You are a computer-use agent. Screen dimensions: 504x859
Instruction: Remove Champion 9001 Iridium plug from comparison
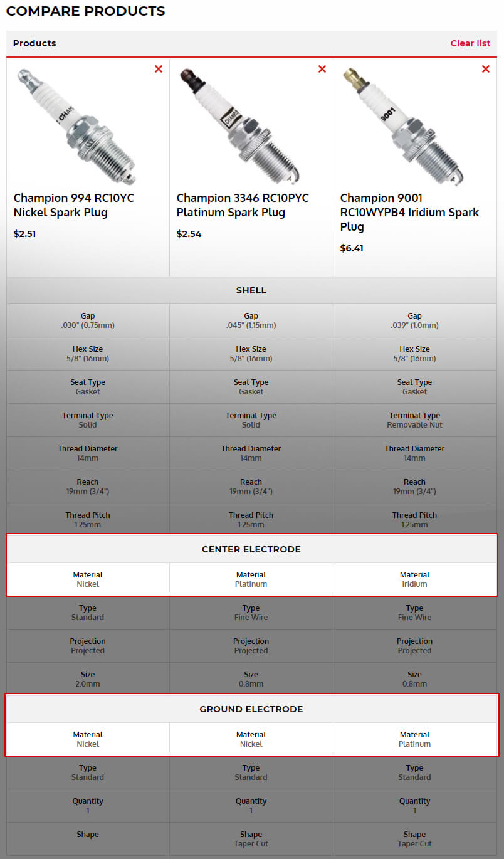pyautogui.click(x=486, y=69)
